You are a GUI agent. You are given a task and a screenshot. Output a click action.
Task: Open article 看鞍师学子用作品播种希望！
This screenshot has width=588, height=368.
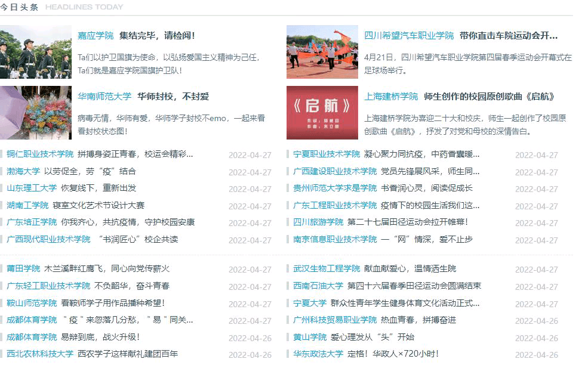click(x=113, y=303)
